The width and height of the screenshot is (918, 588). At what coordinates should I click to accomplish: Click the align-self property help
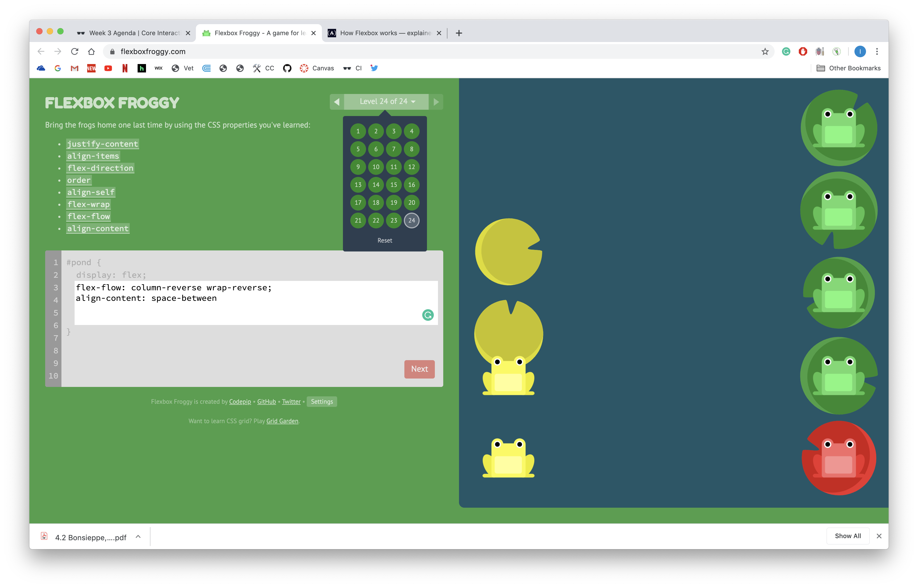pyautogui.click(x=91, y=192)
